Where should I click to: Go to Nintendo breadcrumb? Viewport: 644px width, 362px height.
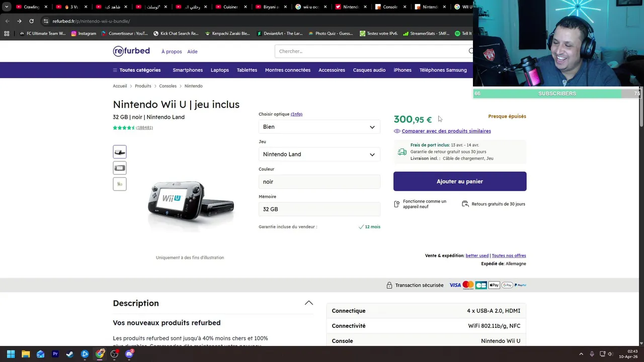tap(193, 86)
